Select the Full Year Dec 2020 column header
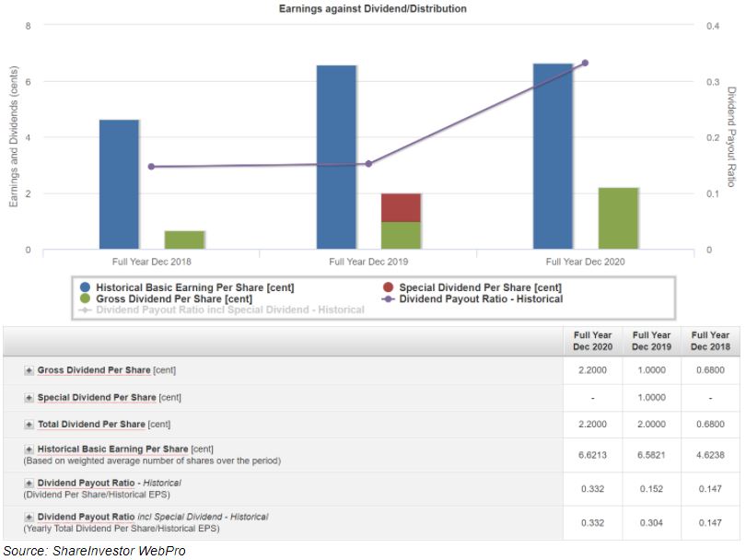The height and width of the screenshot is (560, 746). (x=592, y=341)
